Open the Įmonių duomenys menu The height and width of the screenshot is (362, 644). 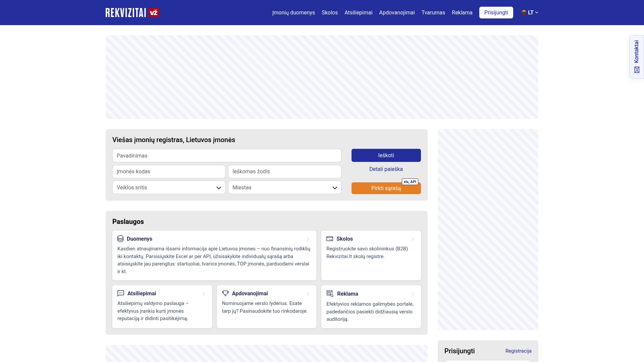[x=293, y=12]
